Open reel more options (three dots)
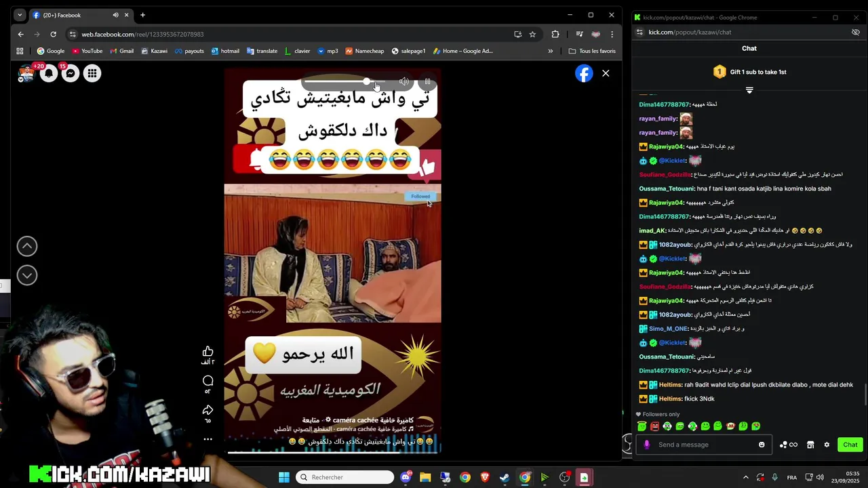This screenshot has height=488, width=868. 208,439
